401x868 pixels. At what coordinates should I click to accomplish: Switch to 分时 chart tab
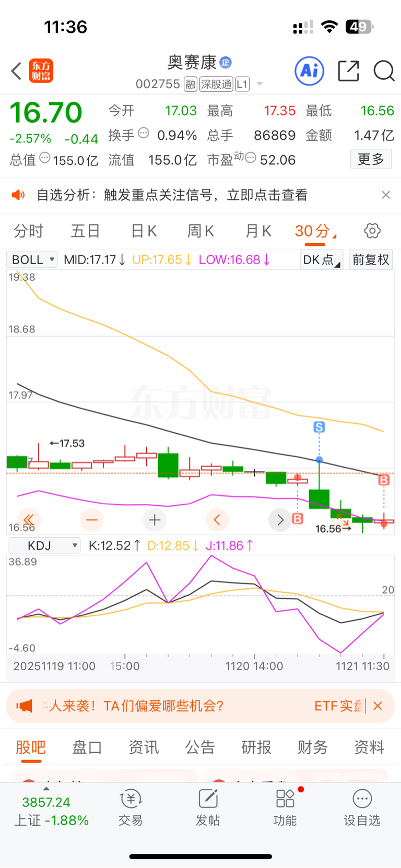pyautogui.click(x=28, y=231)
